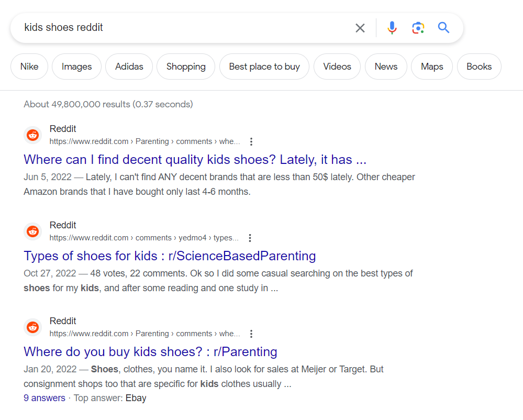Open 'Where can I find decent quality kids shoes?' link
This screenshot has height=420, width=523.
(x=195, y=160)
